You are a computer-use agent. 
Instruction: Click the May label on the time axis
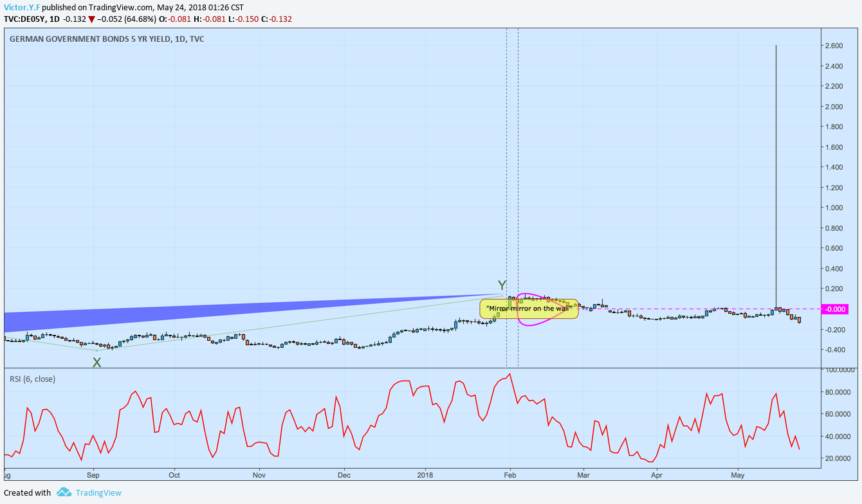(737, 476)
